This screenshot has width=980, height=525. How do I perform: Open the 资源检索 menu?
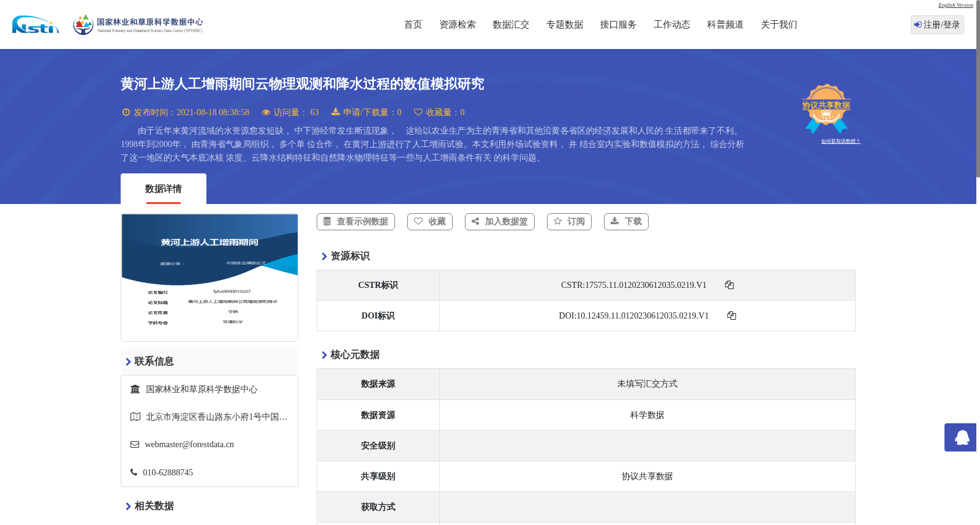point(458,25)
